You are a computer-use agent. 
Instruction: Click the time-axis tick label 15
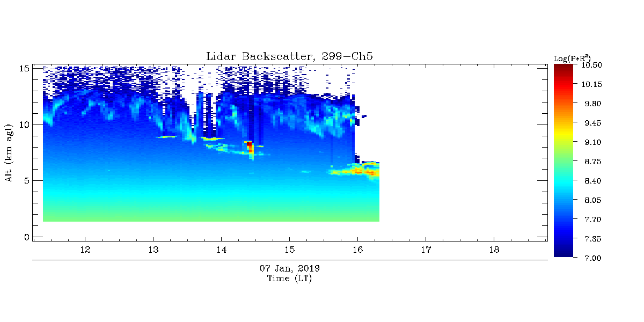pos(289,251)
